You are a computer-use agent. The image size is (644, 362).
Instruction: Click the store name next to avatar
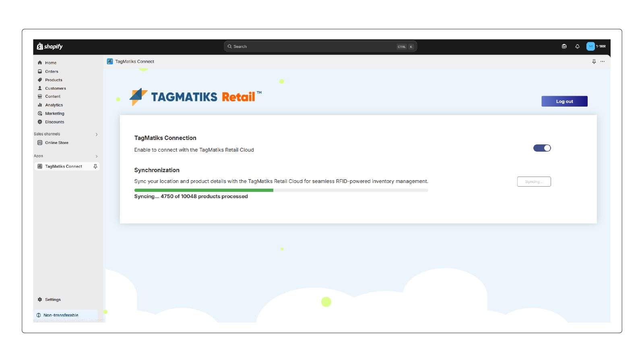pyautogui.click(x=601, y=47)
